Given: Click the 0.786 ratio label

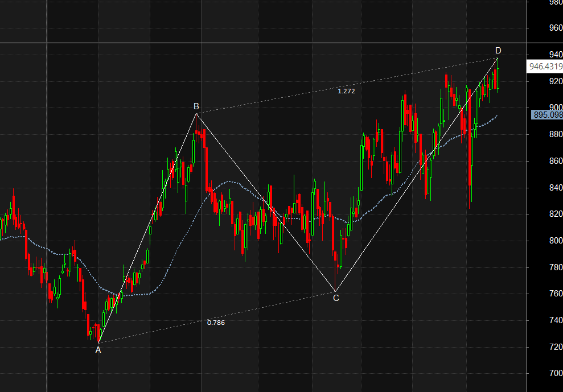Looking at the screenshot, I should coord(216,323).
